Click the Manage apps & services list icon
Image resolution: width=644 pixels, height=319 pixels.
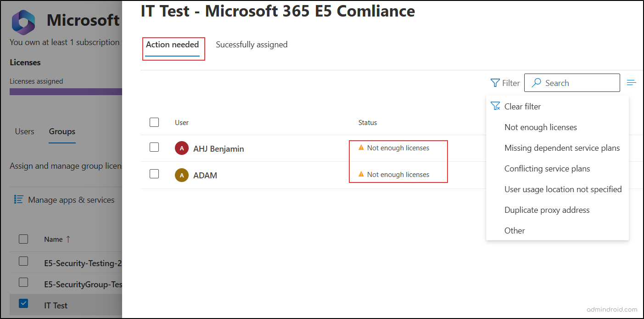tap(18, 199)
